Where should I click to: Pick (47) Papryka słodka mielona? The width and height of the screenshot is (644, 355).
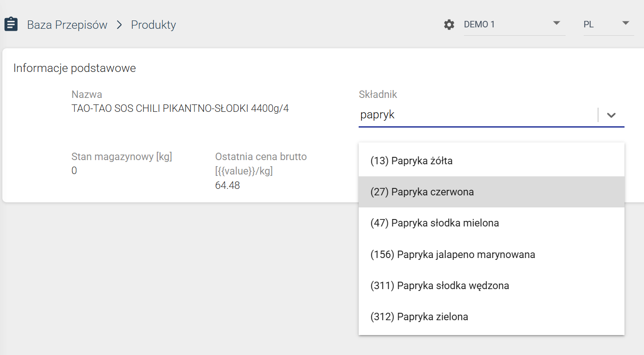pyautogui.click(x=491, y=223)
